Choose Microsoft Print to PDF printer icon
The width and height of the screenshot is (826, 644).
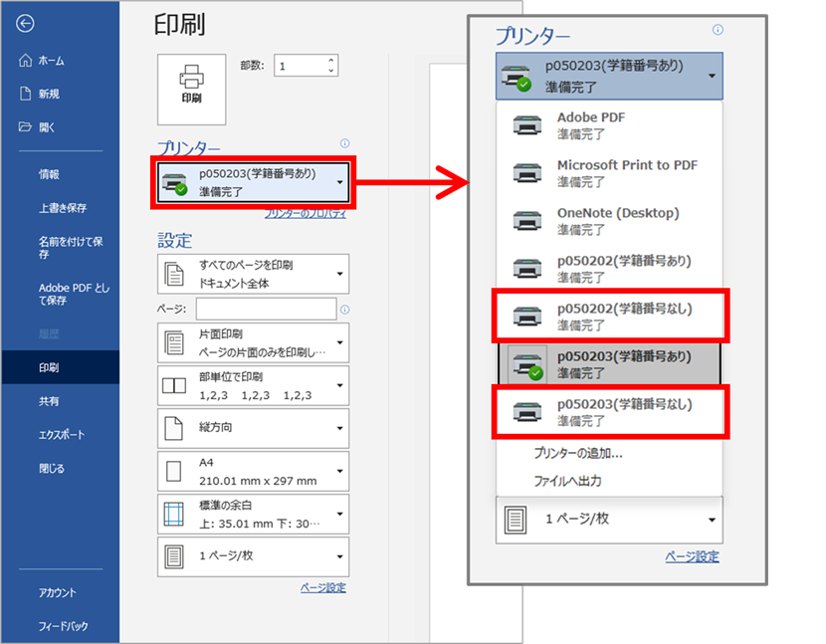[527, 172]
